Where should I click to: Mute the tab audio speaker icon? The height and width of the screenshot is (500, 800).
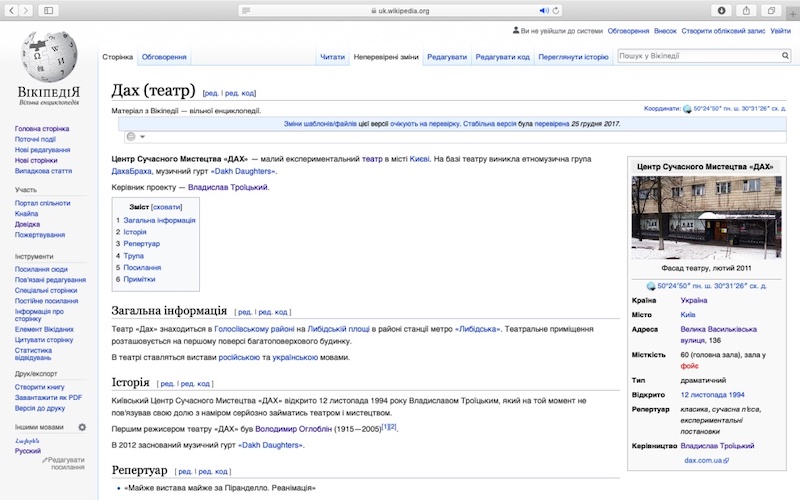click(544, 10)
